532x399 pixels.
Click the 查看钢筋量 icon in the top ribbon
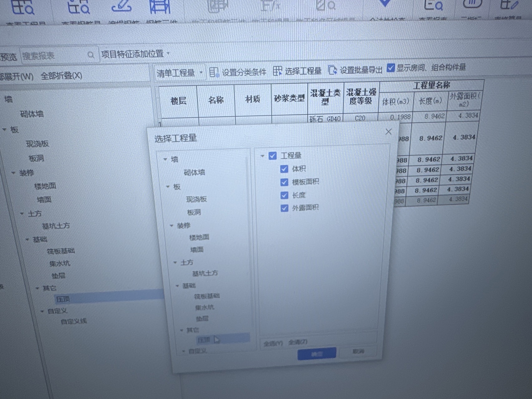click(79, 7)
